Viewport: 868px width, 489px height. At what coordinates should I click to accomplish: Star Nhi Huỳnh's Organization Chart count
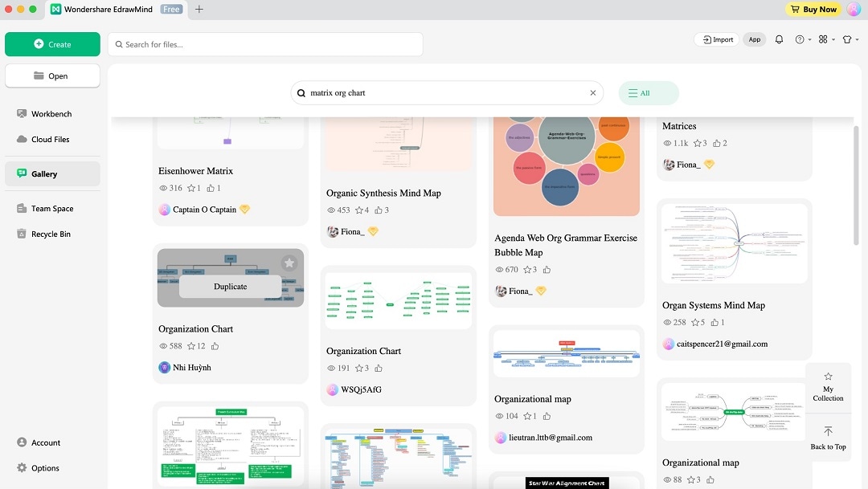(x=196, y=346)
